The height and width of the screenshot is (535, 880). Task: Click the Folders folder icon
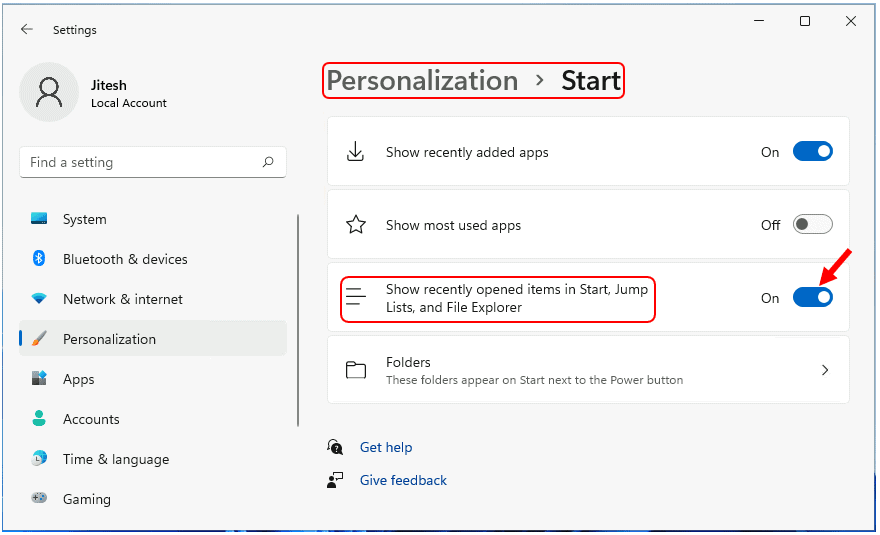(x=356, y=370)
